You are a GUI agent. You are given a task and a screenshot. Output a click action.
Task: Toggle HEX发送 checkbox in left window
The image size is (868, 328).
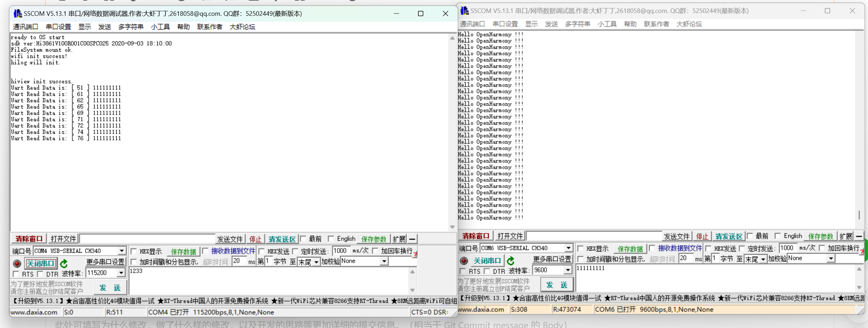pos(262,251)
